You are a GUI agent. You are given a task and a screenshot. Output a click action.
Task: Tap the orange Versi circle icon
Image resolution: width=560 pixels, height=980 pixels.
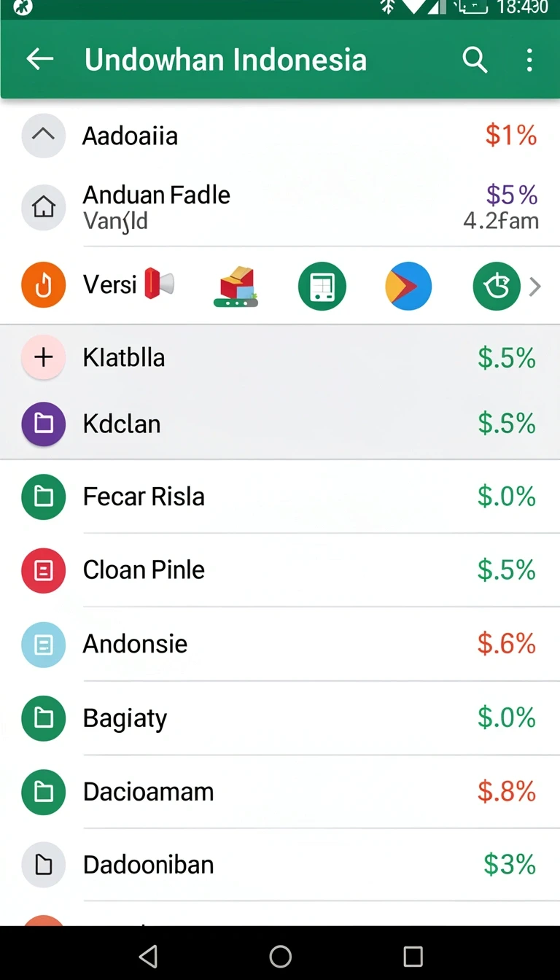(x=44, y=285)
